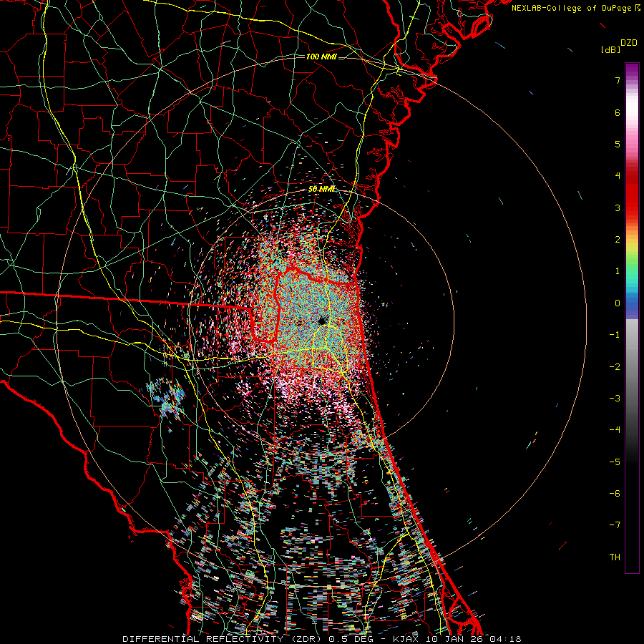The height and width of the screenshot is (644, 644).
Task: Click the -7 value on the color scale
Action: pos(615,525)
